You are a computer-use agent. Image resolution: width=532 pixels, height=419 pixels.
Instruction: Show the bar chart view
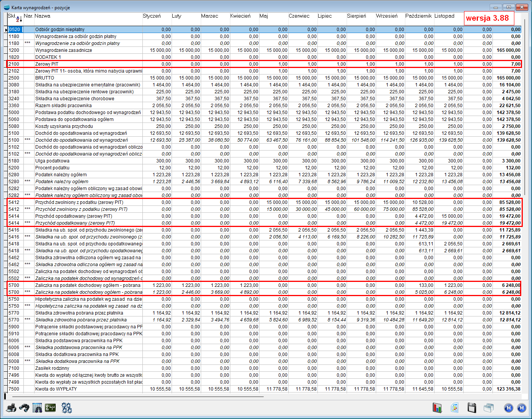coord(437,407)
